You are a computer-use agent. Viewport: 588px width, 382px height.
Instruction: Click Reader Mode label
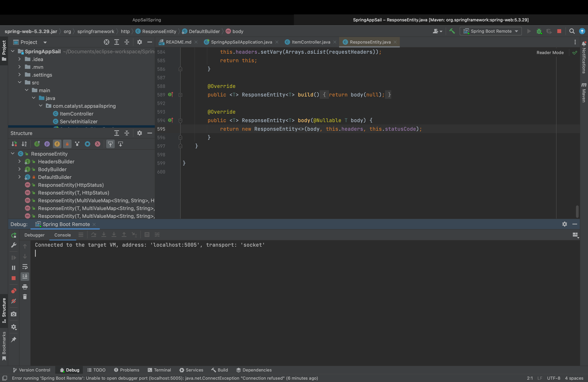550,52
